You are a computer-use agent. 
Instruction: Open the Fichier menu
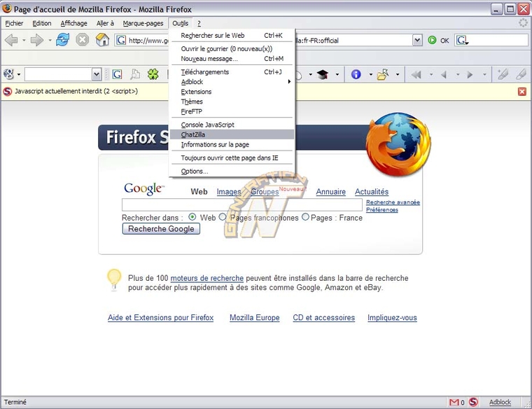(x=14, y=23)
